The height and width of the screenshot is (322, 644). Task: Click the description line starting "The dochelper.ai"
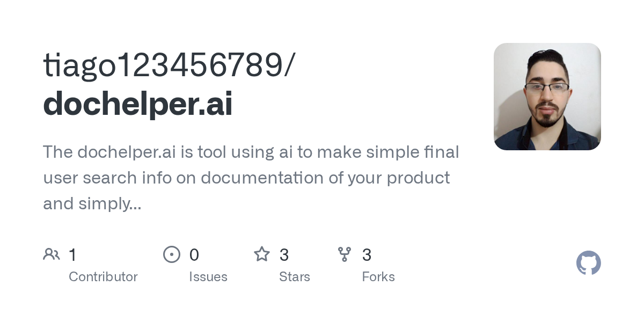coord(251,152)
